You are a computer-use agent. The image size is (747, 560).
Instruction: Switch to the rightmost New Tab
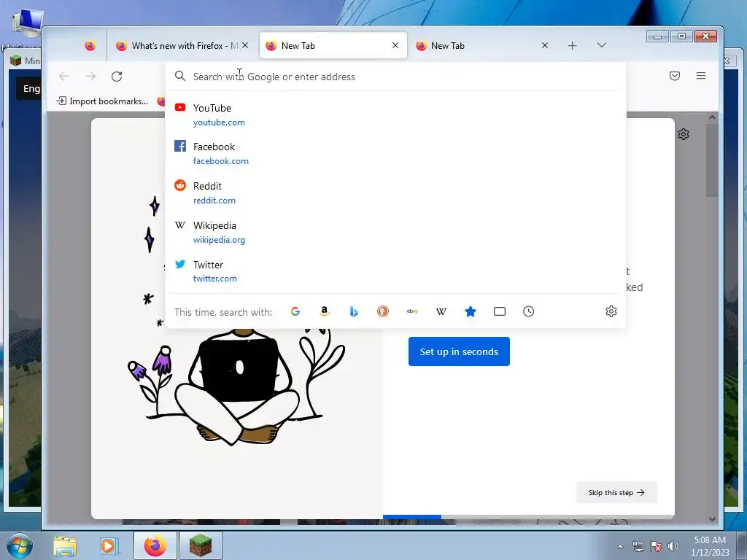(x=481, y=46)
